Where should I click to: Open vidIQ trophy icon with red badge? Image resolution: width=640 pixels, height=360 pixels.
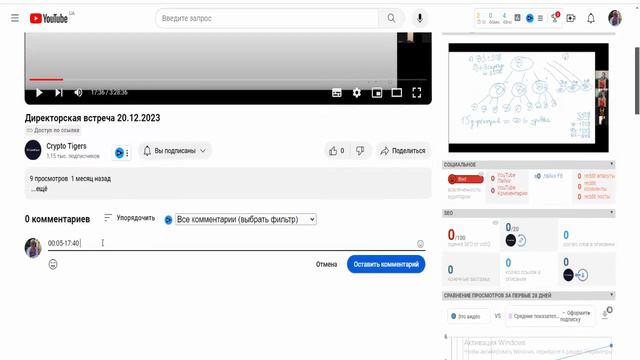(x=554, y=18)
